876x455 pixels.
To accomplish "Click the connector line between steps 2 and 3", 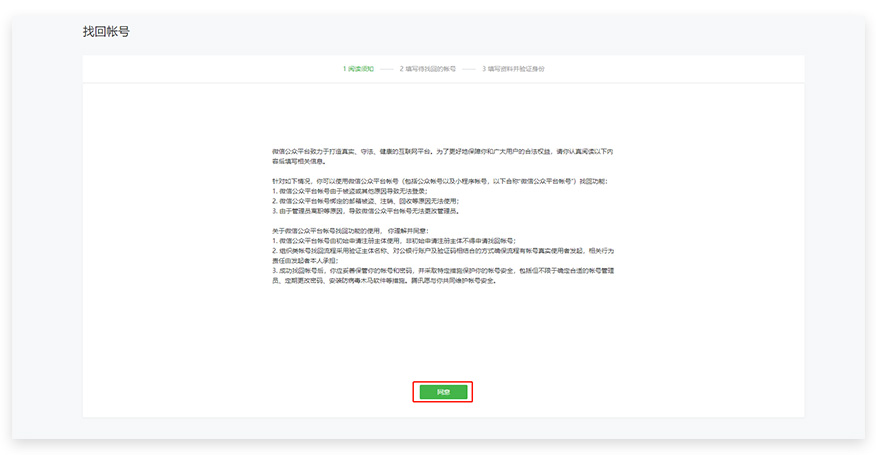I will [468, 69].
